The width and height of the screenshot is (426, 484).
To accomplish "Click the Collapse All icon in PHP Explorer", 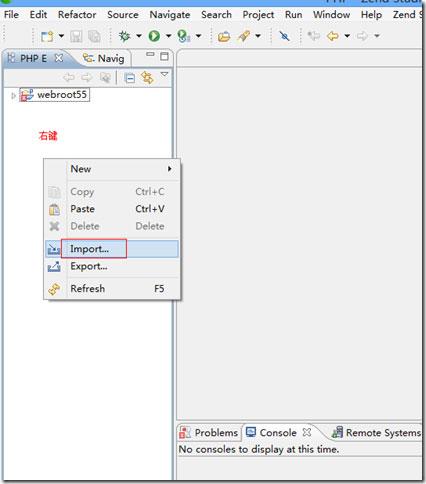I will 129,78.
